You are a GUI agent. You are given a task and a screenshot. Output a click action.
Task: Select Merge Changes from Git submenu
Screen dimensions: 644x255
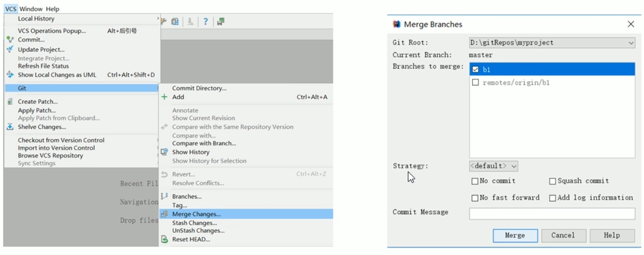(196, 214)
